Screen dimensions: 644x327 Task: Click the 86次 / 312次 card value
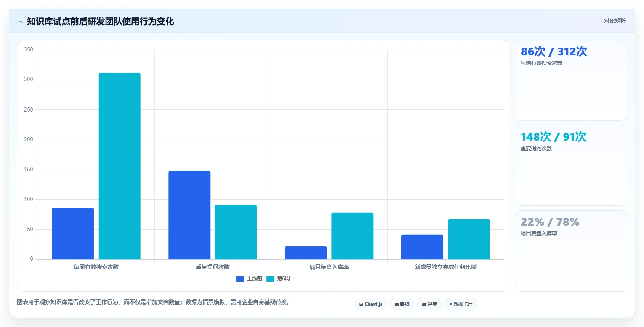tap(554, 52)
